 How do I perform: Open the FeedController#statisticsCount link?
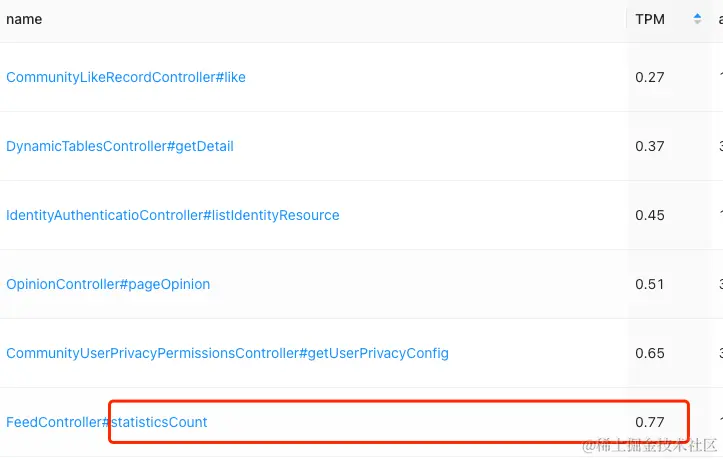click(107, 422)
